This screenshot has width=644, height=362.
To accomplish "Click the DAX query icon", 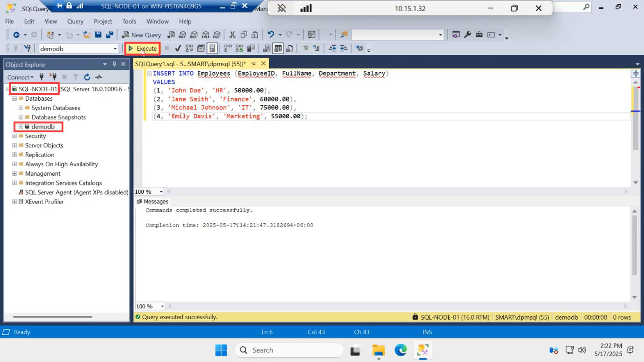I will click(216, 34).
